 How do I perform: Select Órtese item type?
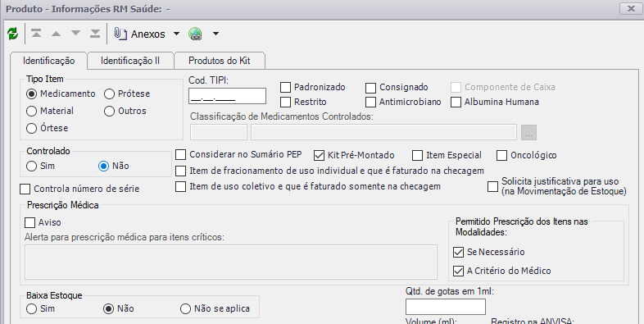point(32,128)
